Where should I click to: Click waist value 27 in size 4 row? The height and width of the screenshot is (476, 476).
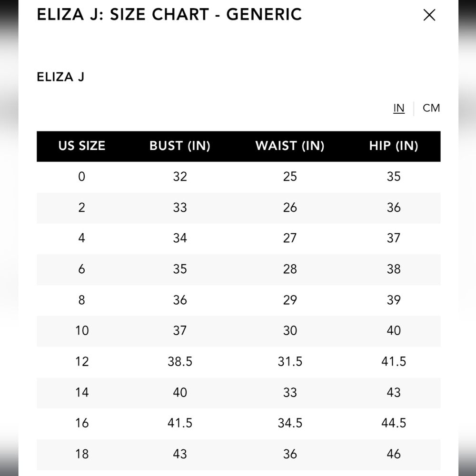[x=290, y=238]
